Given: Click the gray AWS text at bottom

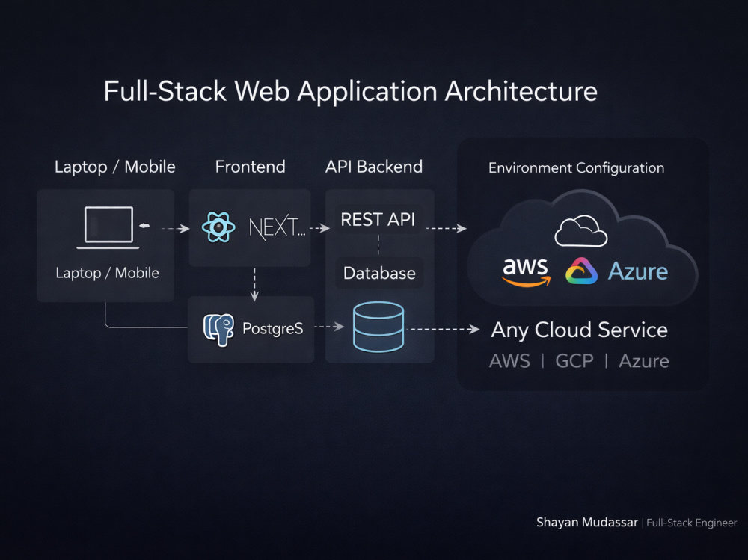Looking at the screenshot, I should tap(509, 361).
